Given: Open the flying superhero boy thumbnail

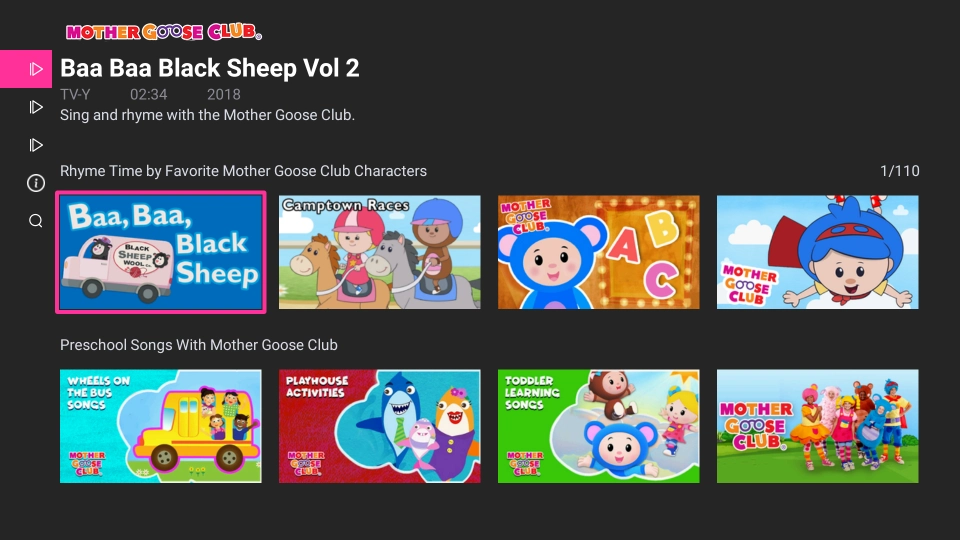Looking at the screenshot, I should (x=817, y=252).
